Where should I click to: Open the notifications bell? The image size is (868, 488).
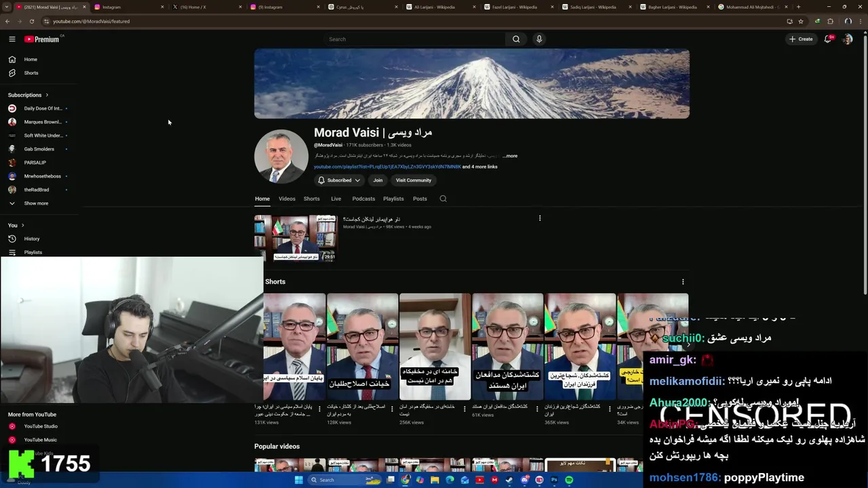(x=827, y=39)
